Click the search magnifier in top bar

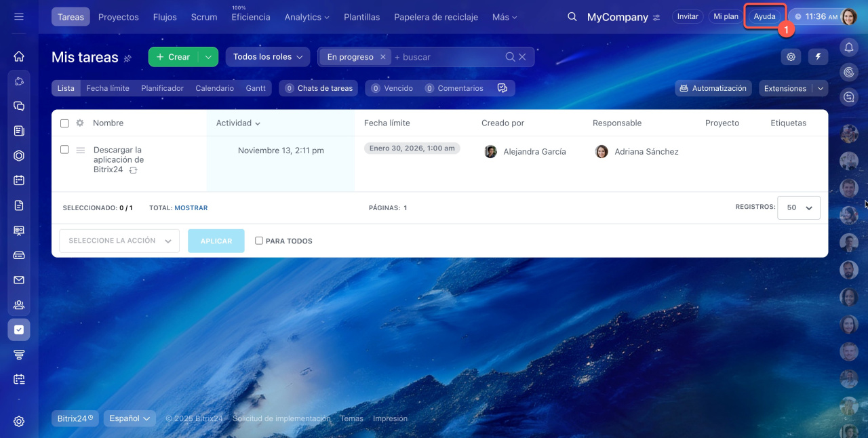click(x=572, y=17)
